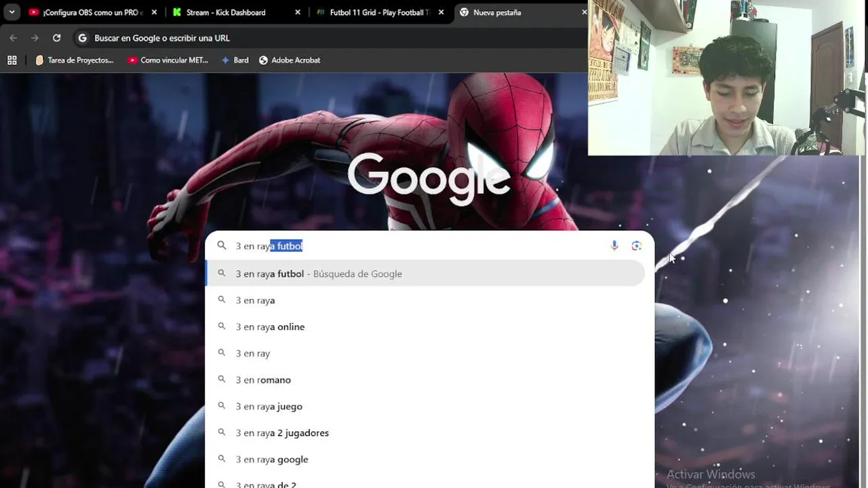Start voice search with the microphone icon
The width and height of the screenshot is (868, 488).
click(x=614, y=246)
